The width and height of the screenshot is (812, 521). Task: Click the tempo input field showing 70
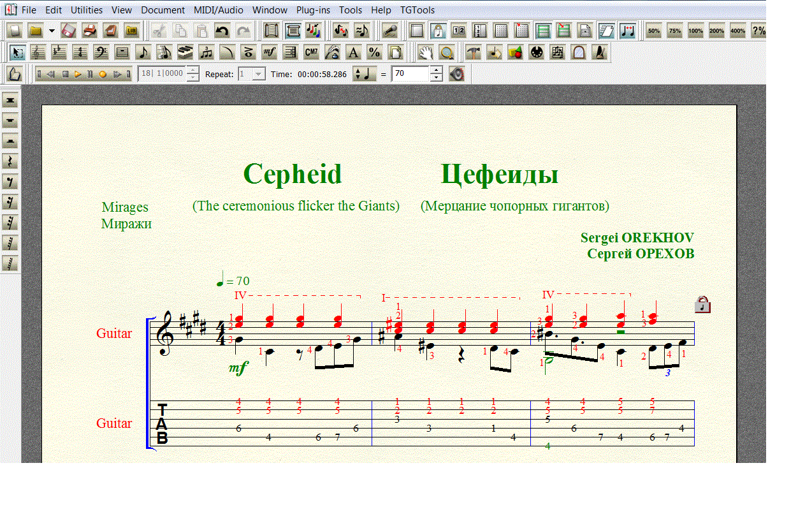click(x=410, y=74)
